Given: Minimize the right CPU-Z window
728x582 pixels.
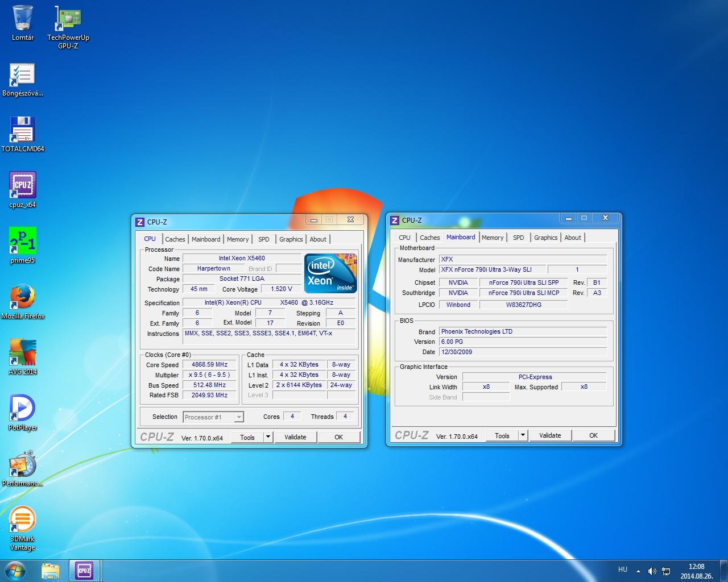Looking at the screenshot, I should [x=568, y=218].
